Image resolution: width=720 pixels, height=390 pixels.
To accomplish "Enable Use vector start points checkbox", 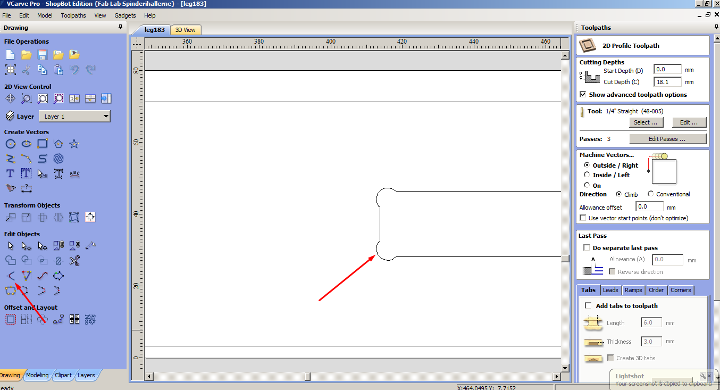I will coord(583,218).
